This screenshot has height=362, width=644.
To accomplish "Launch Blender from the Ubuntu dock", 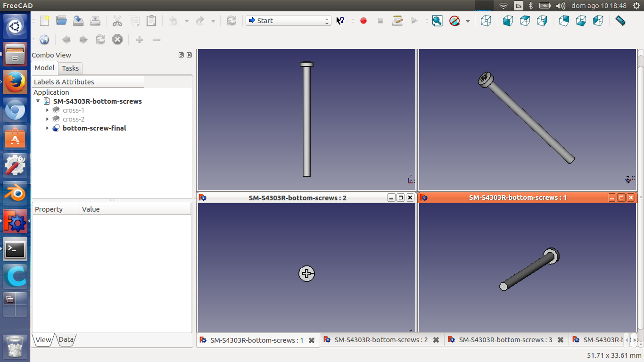I will pos(15,193).
